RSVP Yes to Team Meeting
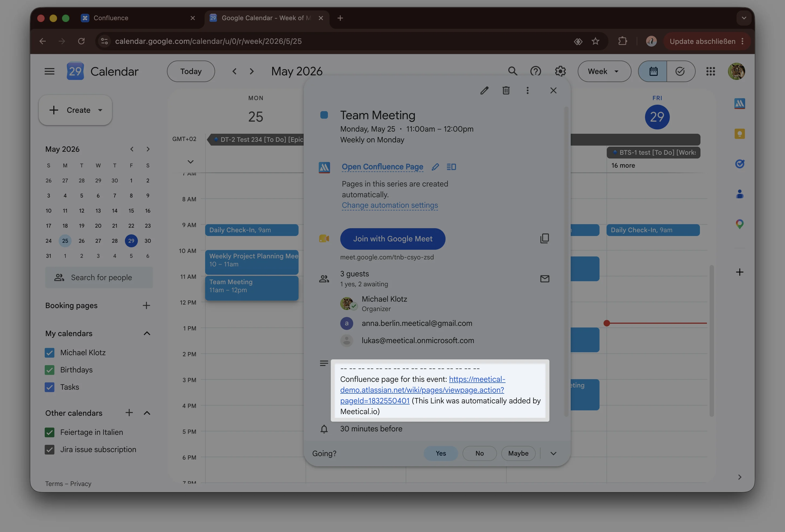The height and width of the screenshot is (532, 785). [x=441, y=453]
